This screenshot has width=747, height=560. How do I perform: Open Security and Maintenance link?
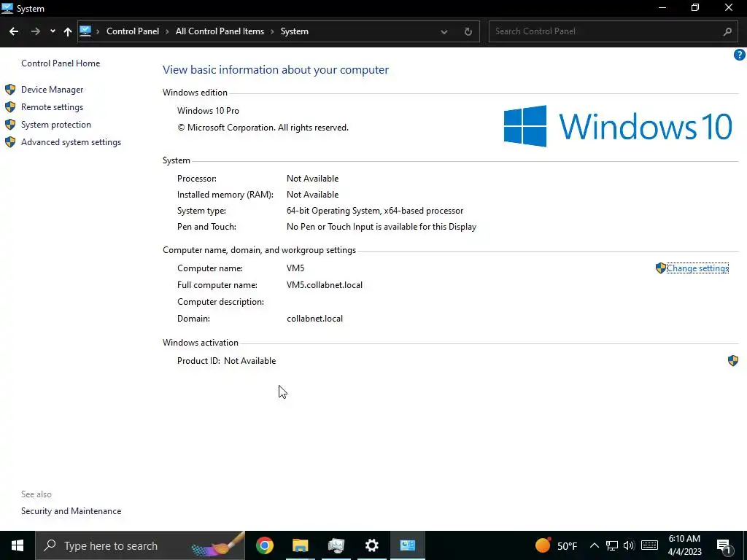pos(71,511)
